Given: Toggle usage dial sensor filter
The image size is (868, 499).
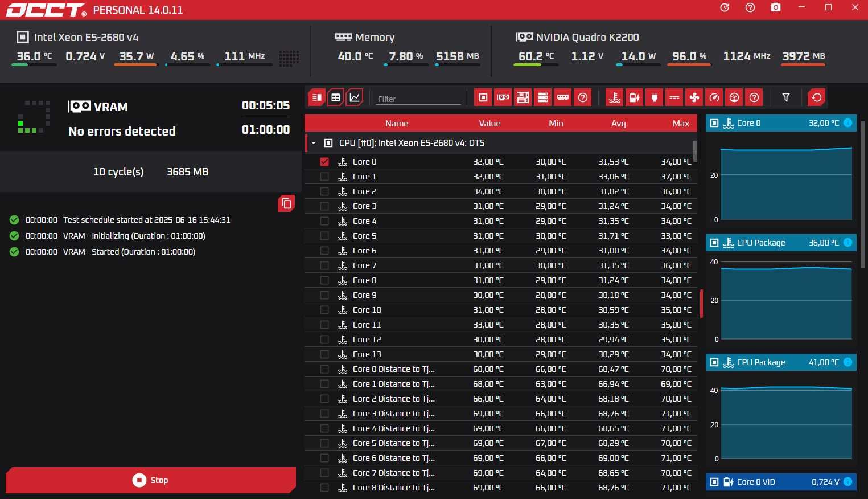Looking at the screenshot, I should (734, 97).
